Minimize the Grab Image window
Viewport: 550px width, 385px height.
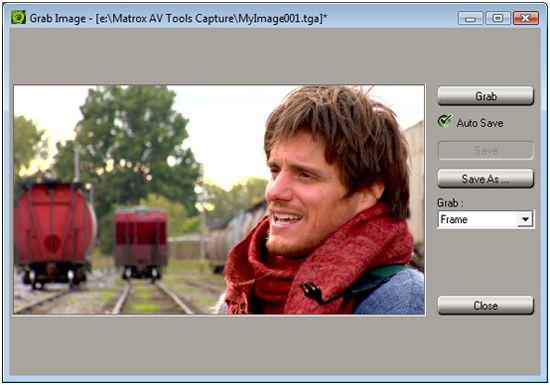pyautogui.click(x=470, y=18)
